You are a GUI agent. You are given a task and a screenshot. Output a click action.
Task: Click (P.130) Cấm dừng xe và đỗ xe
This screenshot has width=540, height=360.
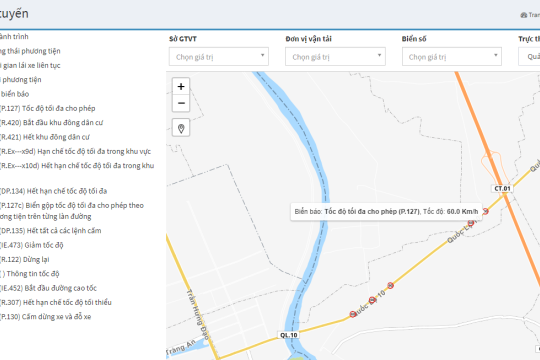[x=45, y=317]
